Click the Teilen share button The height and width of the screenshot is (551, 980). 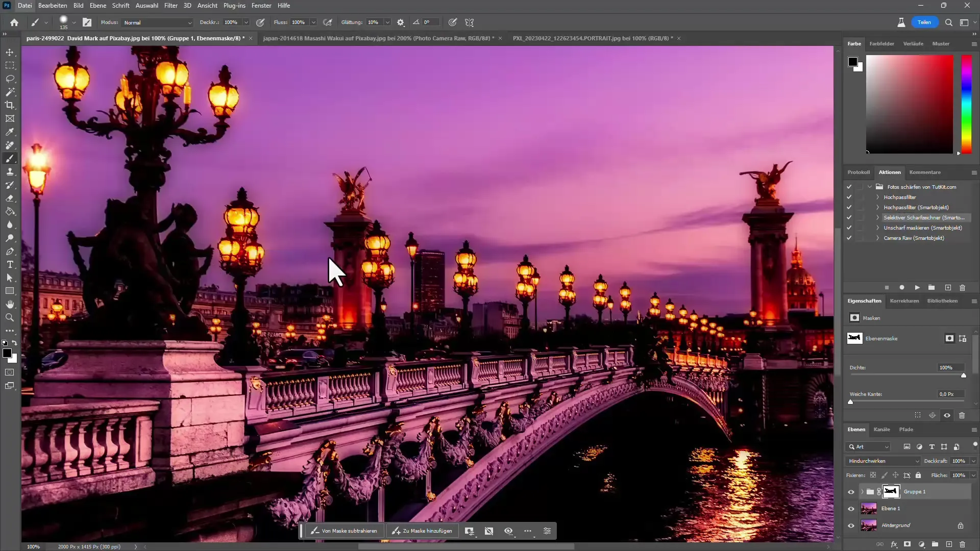click(924, 22)
